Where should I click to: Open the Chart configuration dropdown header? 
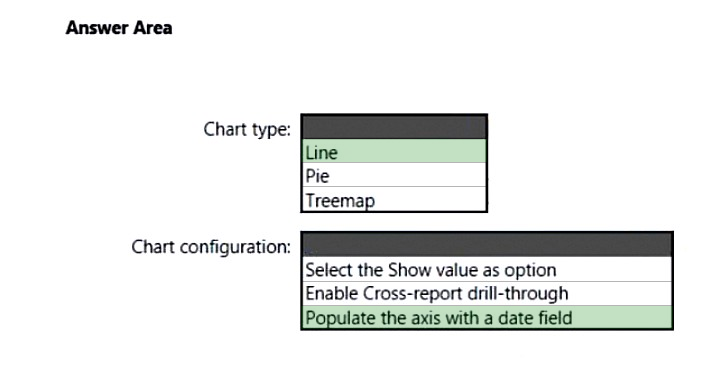[x=487, y=244]
